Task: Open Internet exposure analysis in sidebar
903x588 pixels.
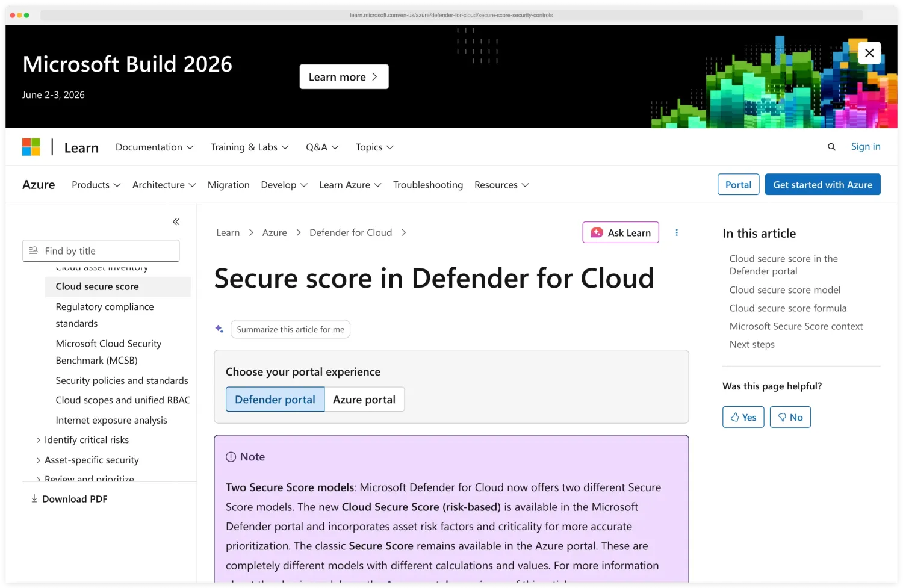Action: tap(111, 421)
